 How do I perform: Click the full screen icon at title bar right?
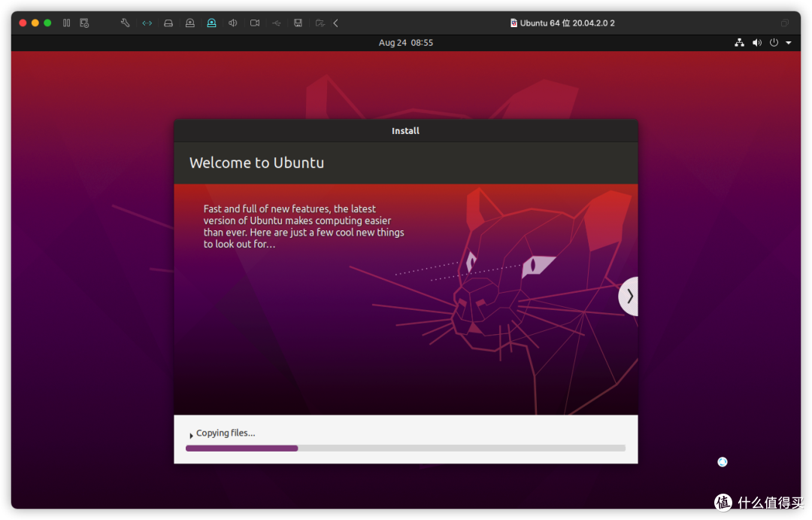pos(785,23)
